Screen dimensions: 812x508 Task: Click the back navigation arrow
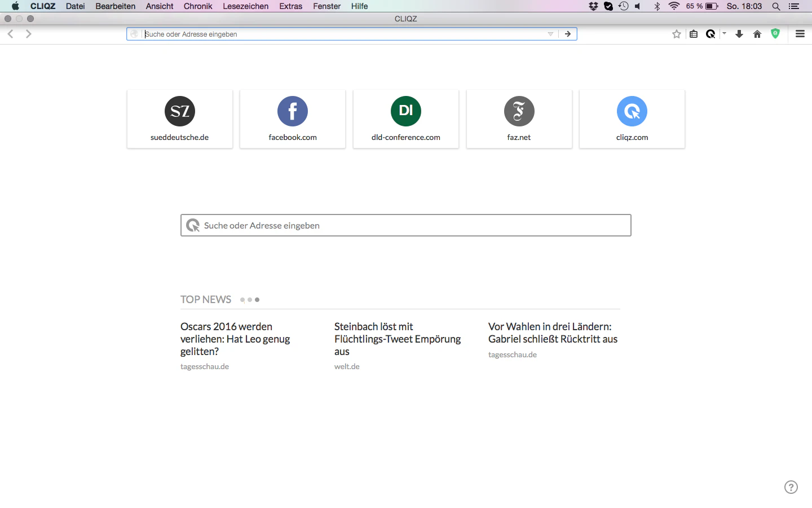[10, 33]
